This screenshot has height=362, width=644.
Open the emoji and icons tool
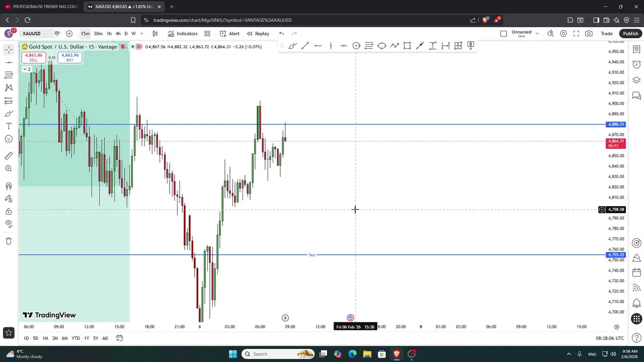tap(9, 139)
